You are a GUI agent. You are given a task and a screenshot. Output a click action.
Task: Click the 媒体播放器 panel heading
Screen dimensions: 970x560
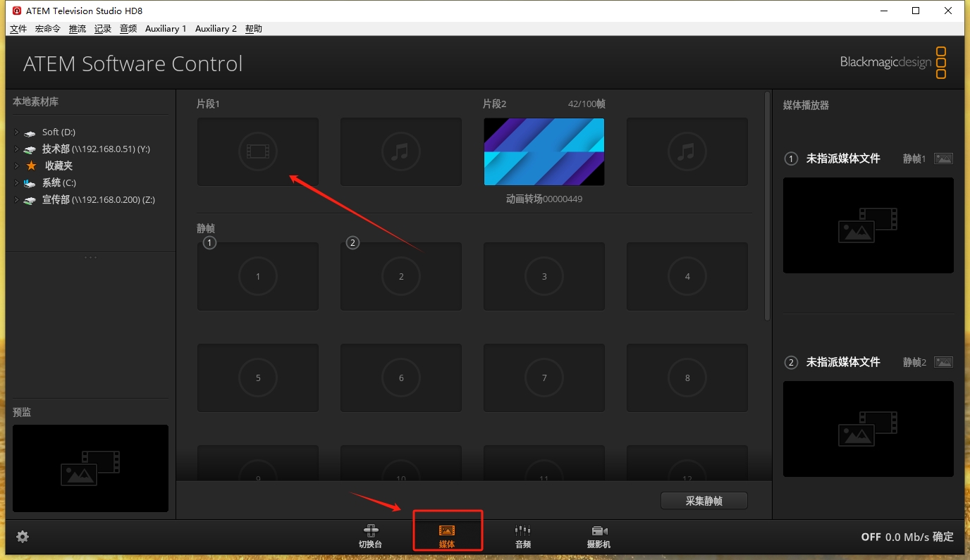pyautogui.click(x=806, y=105)
